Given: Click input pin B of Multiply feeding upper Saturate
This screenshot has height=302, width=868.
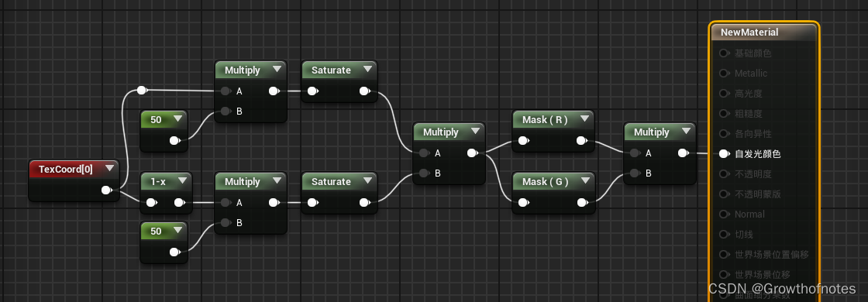Looking at the screenshot, I should pyautogui.click(x=226, y=112).
